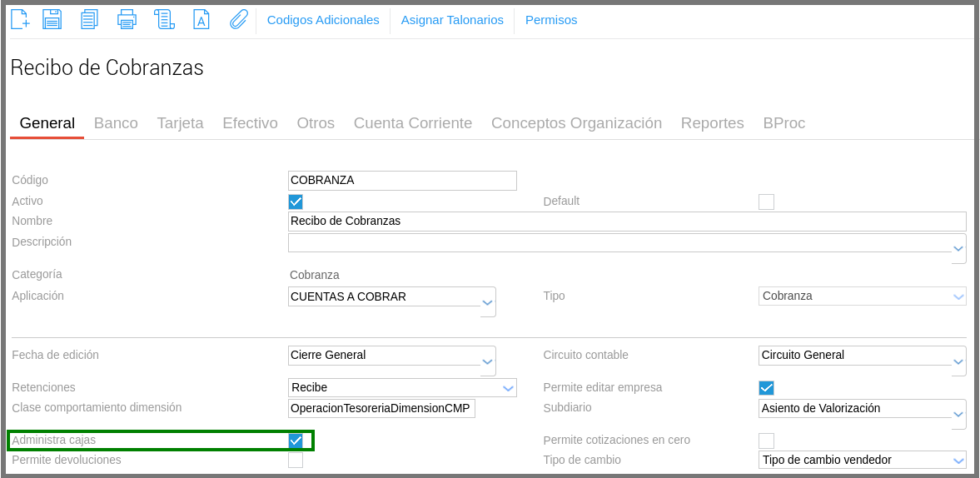This screenshot has height=478, width=980.
Task: Switch to the Banco tab
Action: click(x=116, y=123)
